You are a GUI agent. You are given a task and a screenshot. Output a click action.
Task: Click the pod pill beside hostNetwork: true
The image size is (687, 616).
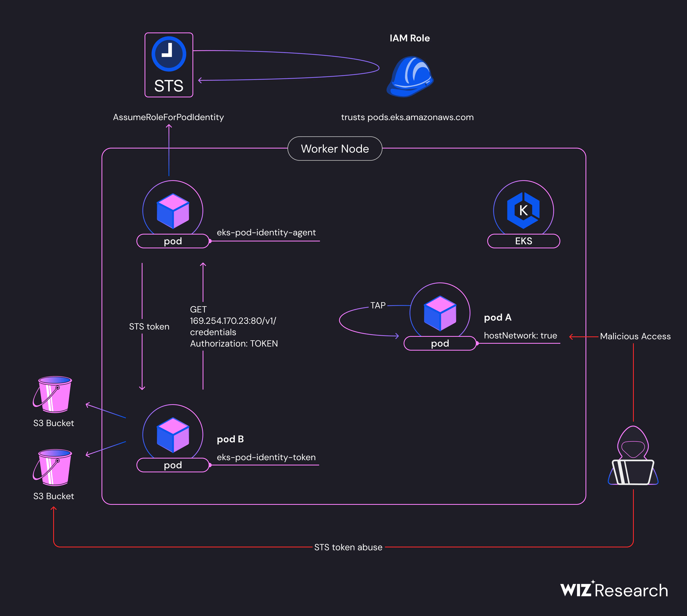(x=440, y=343)
